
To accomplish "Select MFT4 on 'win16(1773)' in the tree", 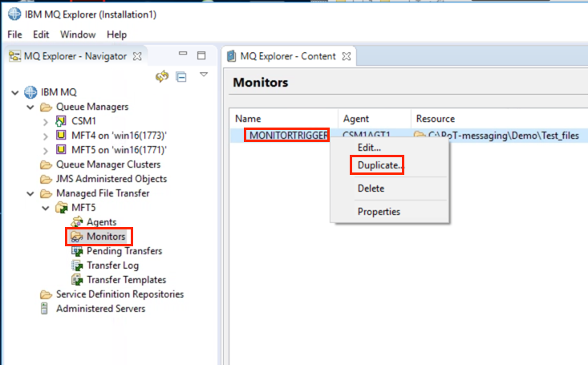I will click(119, 136).
